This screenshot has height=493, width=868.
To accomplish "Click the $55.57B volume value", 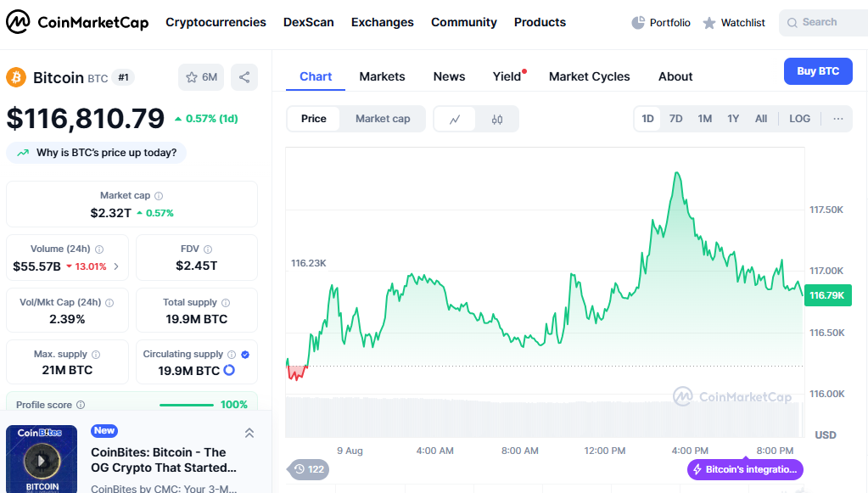I will click(36, 266).
